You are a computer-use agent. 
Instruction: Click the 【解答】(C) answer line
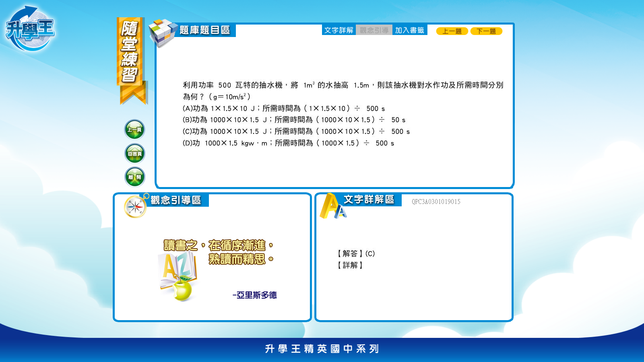356,253
